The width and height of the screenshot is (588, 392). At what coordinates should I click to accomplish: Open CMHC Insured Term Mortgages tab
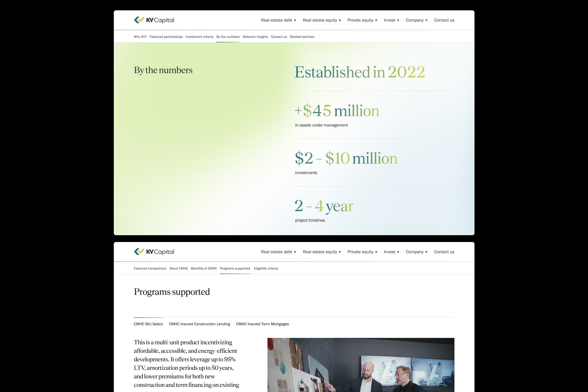262,324
